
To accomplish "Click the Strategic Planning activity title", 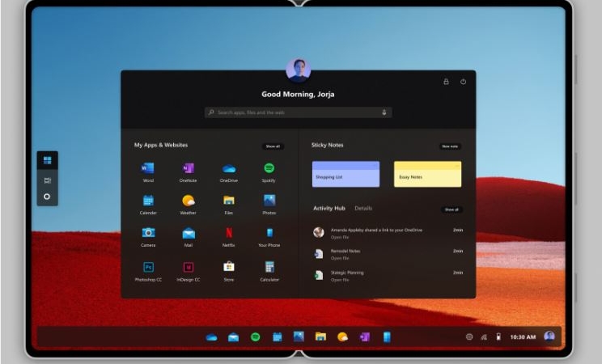I will tap(347, 273).
